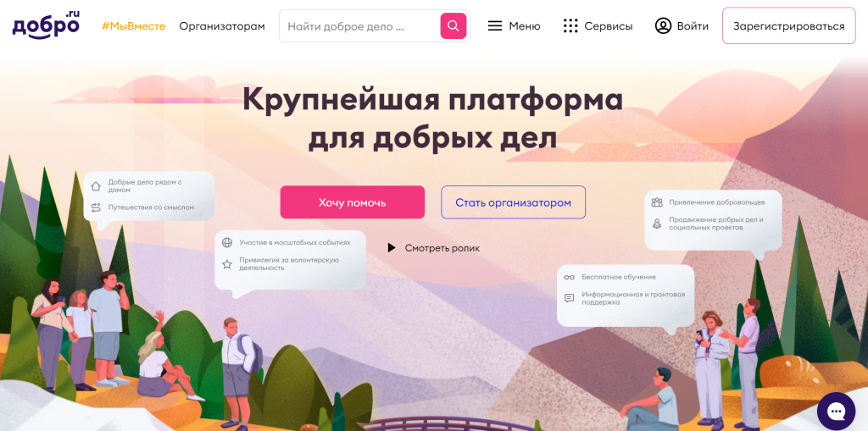Open the #МыВместе link
Viewport: 868px width, 431px height.
point(133,26)
